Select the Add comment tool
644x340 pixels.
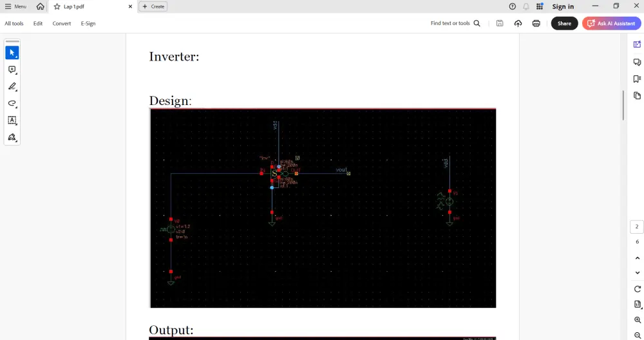[x=12, y=70]
